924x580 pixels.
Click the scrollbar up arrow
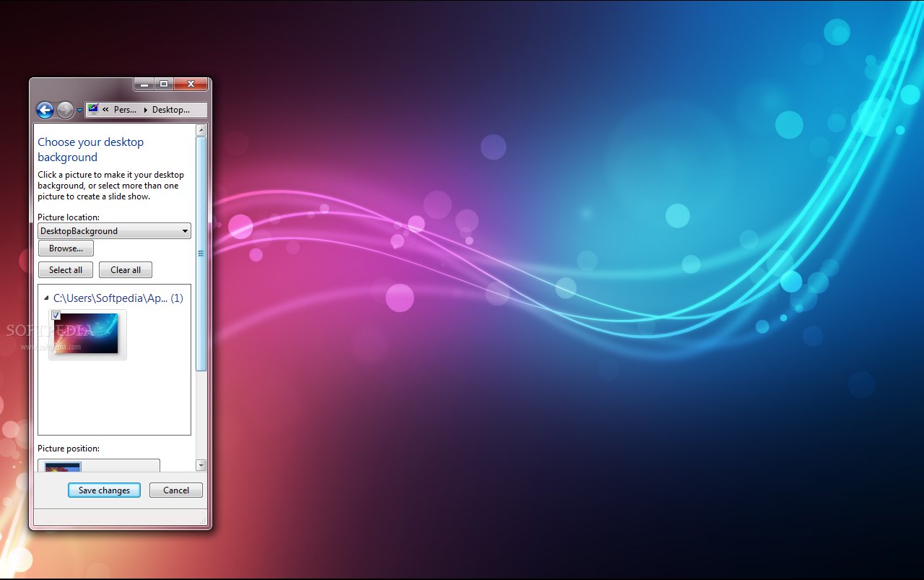(201, 130)
